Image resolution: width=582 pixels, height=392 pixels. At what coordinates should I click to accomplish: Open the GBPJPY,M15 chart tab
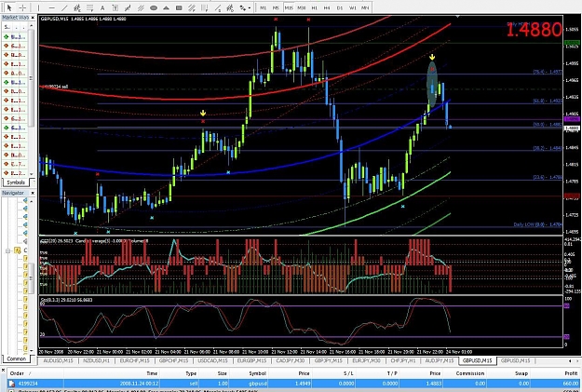[329, 360]
